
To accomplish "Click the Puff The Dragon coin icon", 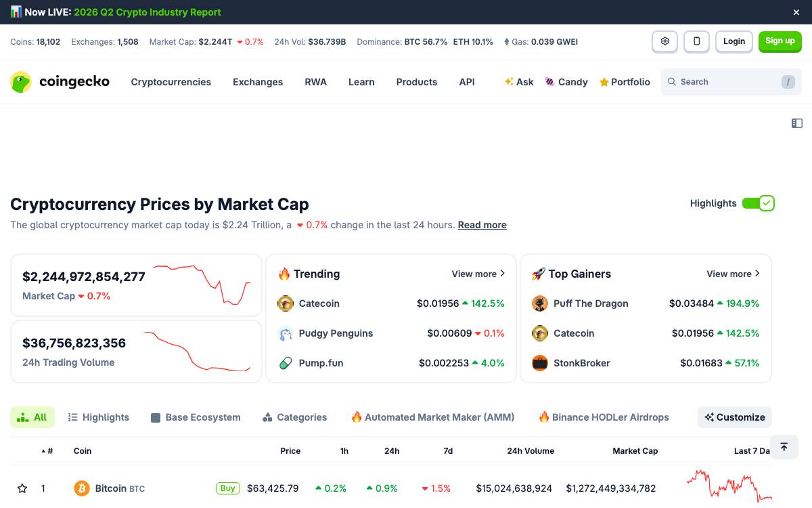I will [540, 303].
